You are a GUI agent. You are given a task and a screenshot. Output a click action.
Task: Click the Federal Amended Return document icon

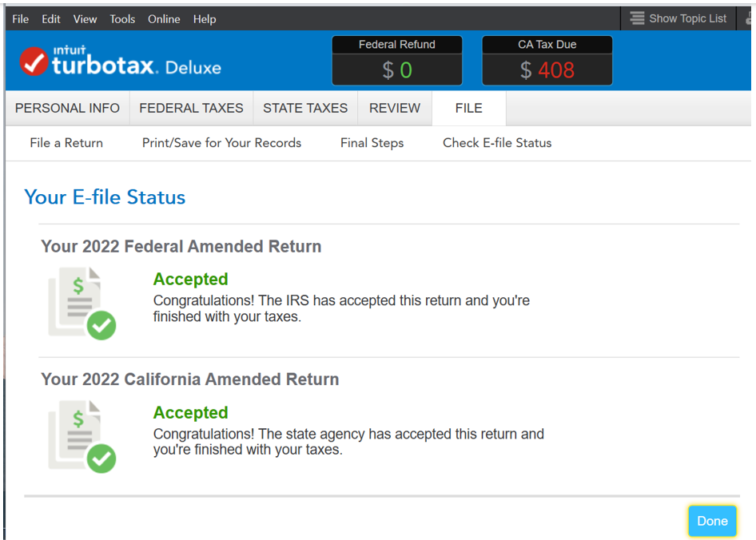pyautogui.click(x=82, y=304)
